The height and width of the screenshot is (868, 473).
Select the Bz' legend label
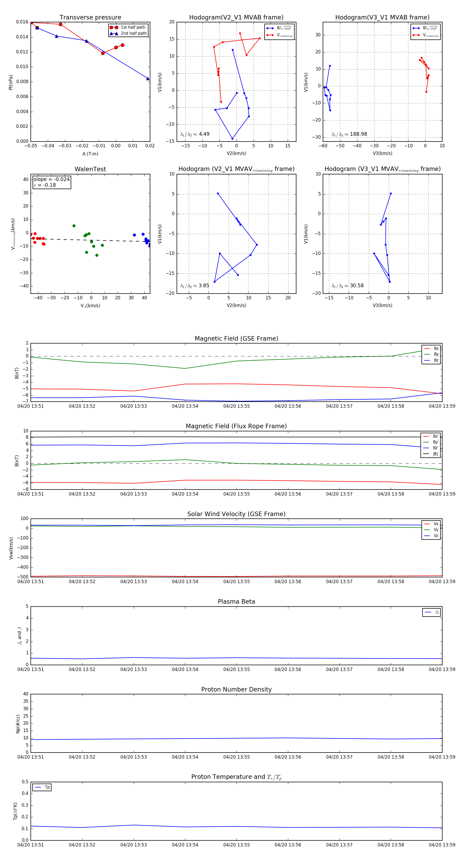pyautogui.click(x=436, y=448)
